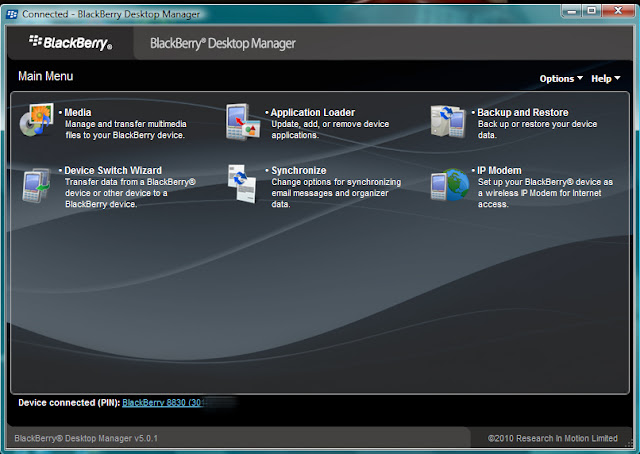640x454 pixels.
Task: Click the BlackBerry Desktop Manager header tab
Action: (222, 43)
